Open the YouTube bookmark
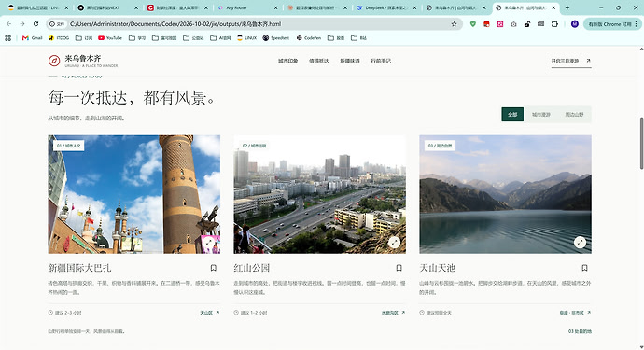Viewport: 644px width, 350px height. (110, 38)
